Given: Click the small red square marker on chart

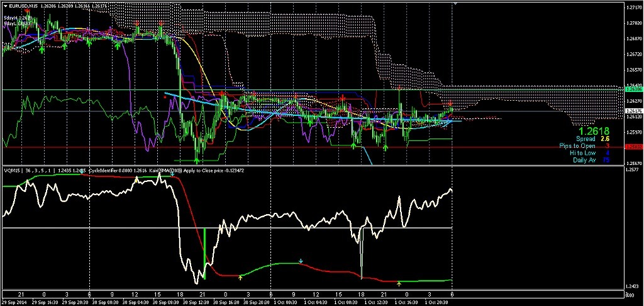Looking at the screenshot, I should pos(165,98).
